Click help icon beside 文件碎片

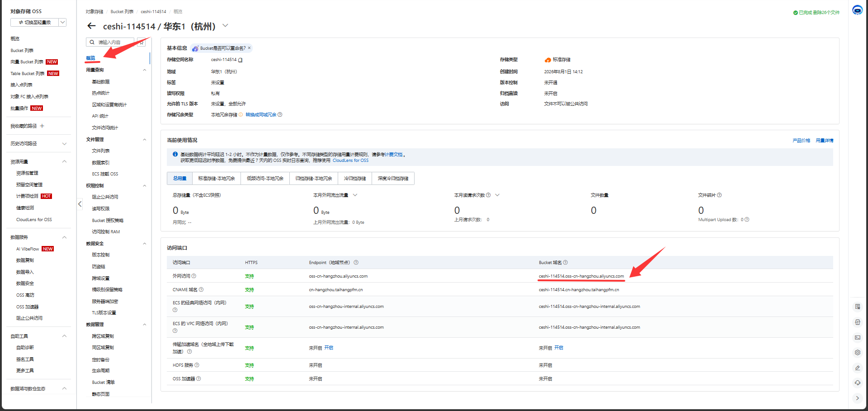719,195
